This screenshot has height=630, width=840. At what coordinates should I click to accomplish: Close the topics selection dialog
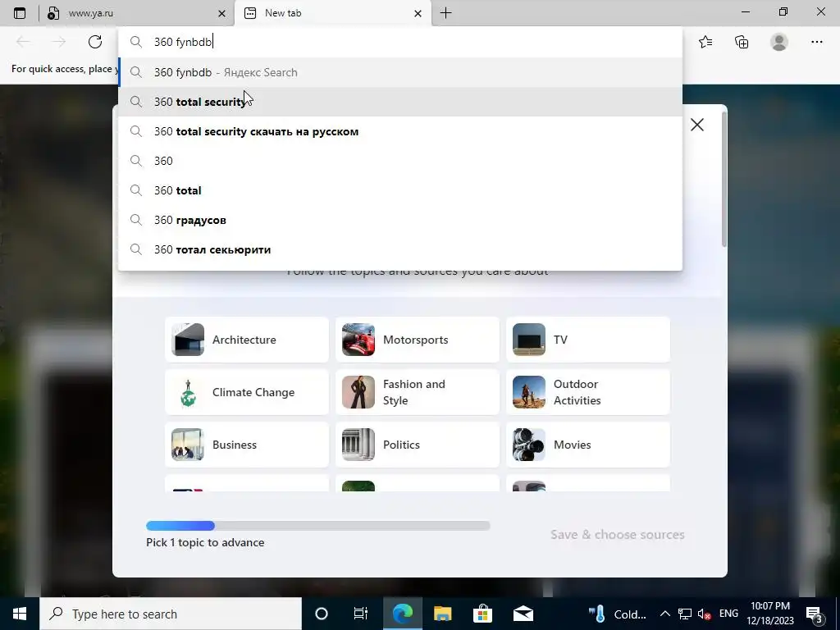coord(697,125)
